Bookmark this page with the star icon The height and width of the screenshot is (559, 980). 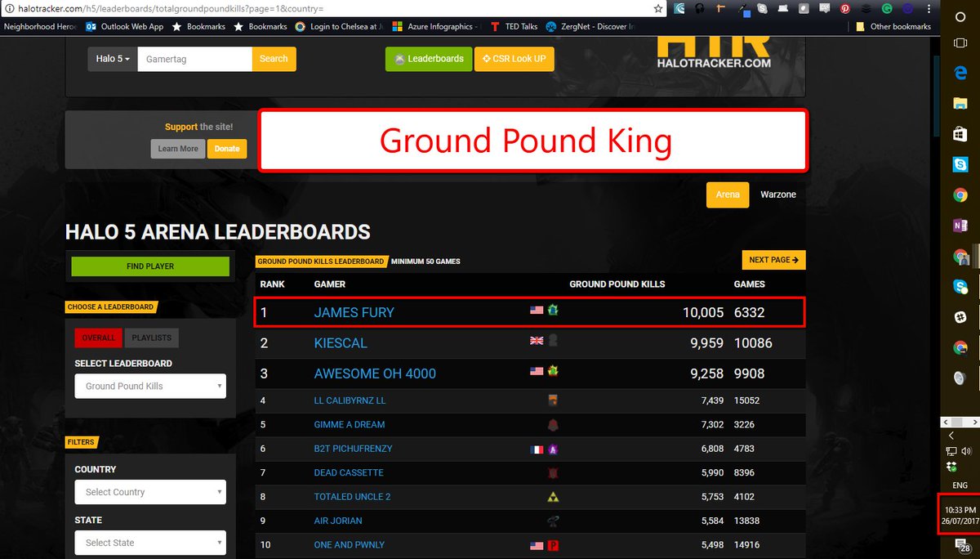658,8
